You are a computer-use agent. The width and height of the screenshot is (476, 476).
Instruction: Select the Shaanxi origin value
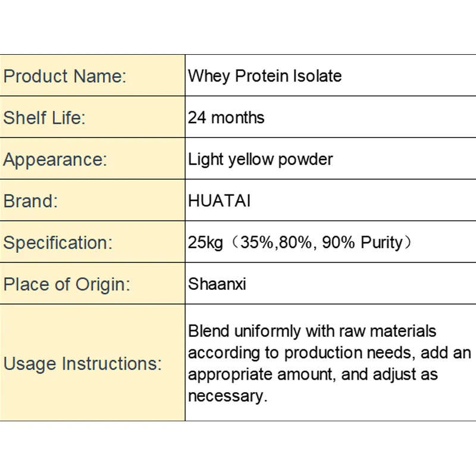[217, 284]
